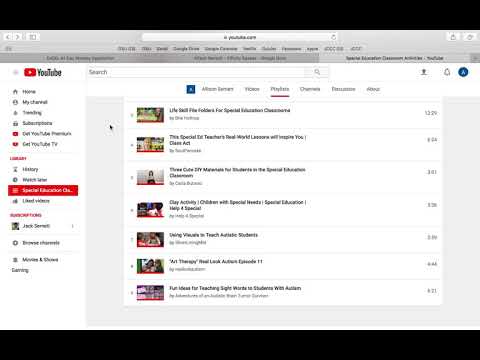The height and width of the screenshot is (360, 480).
Task: Click the YouTube search field
Action: coord(196,72)
